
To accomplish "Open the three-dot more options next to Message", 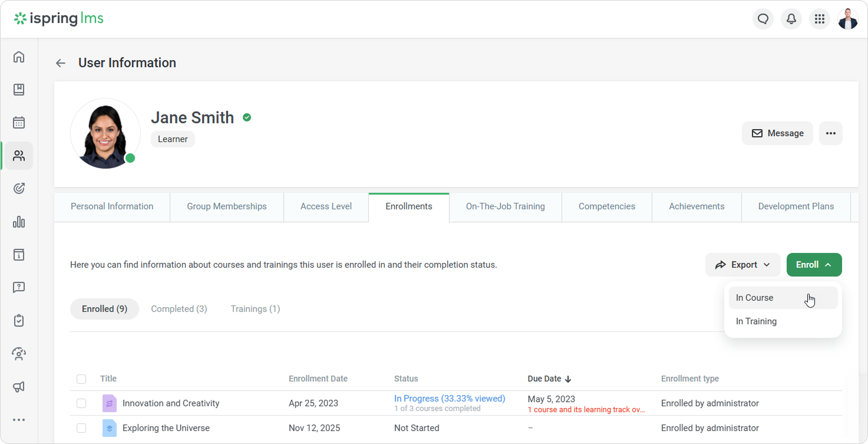I will [x=830, y=133].
